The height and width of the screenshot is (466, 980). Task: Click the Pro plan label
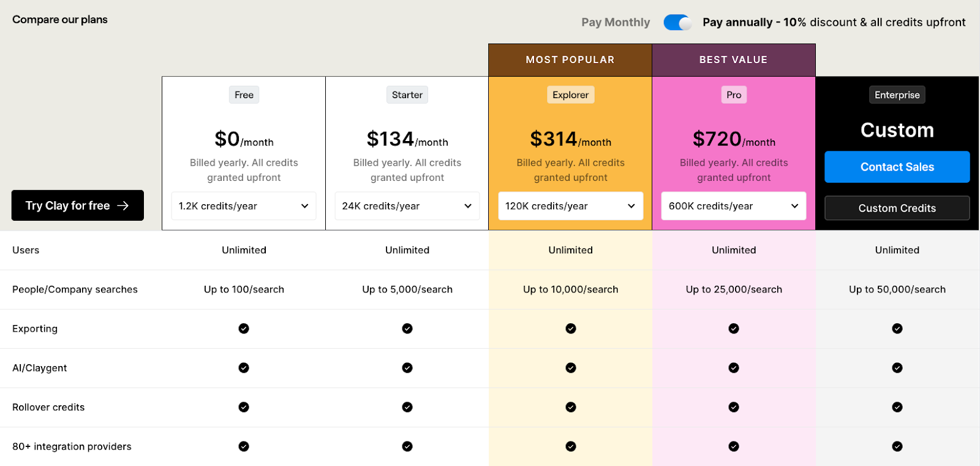click(x=734, y=95)
